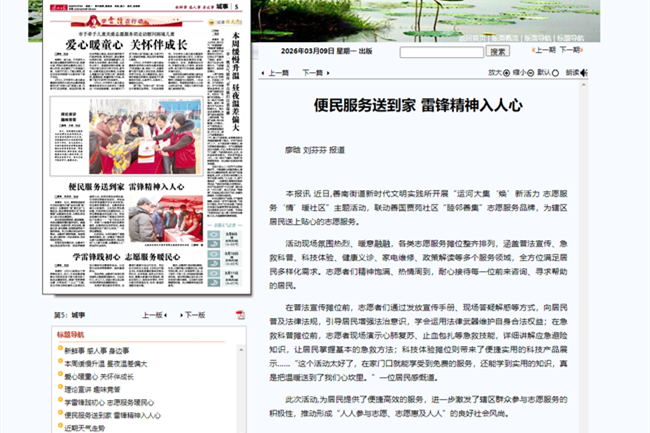Open the PDF download icon
650x433 pixels.
coord(240,315)
